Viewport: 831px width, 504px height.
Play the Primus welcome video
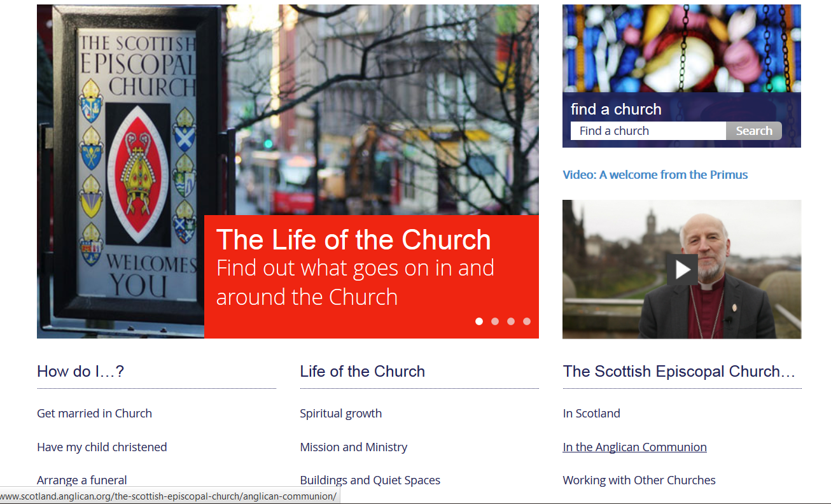[682, 269]
